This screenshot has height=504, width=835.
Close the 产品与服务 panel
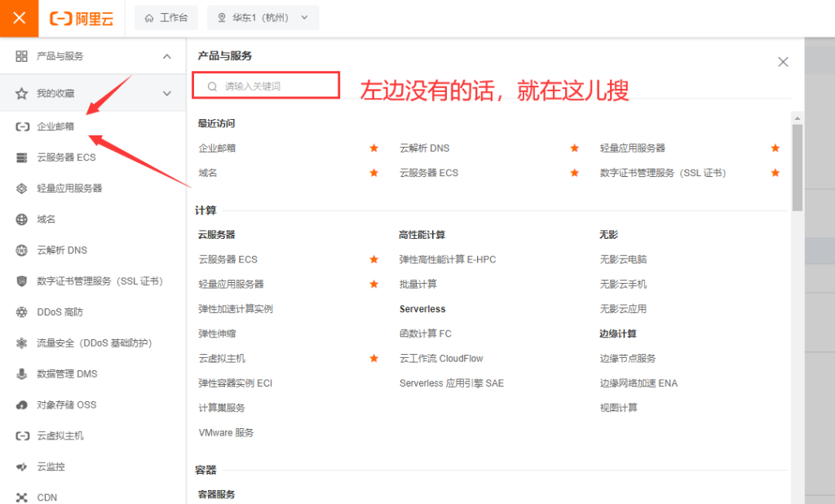(783, 62)
